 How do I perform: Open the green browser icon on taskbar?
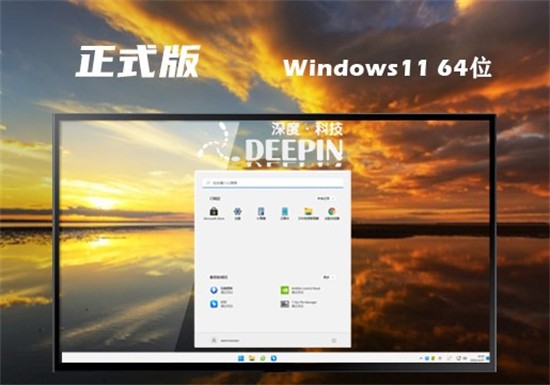point(263,358)
